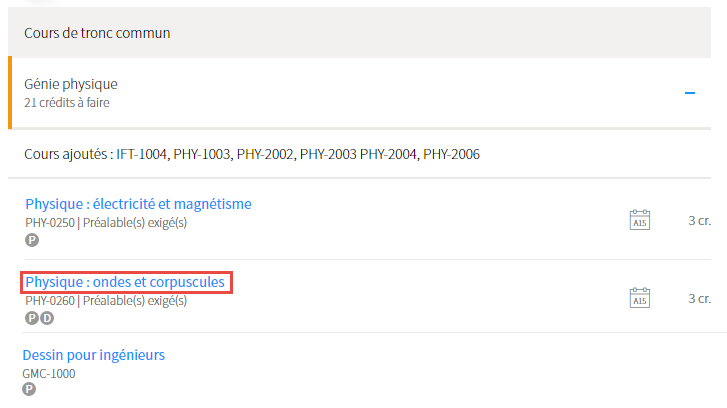Open Physique : électricité et magnétisme course
The height and width of the screenshot is (408, 727).
pos(138,204)
